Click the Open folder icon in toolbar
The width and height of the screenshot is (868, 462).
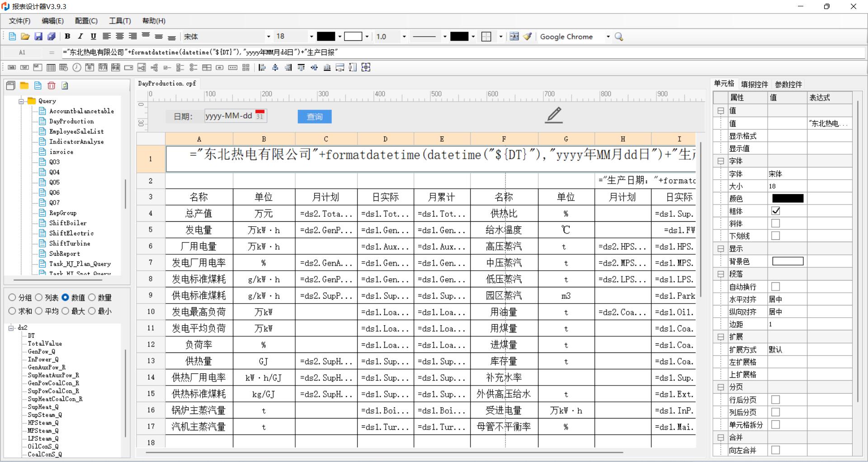(x=25, y=37)
